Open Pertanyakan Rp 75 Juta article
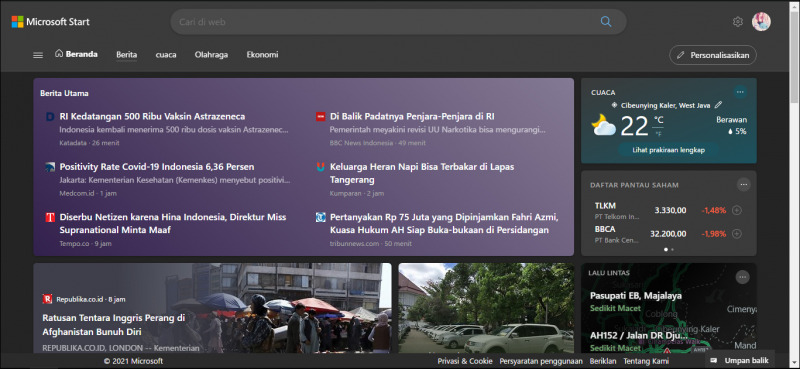 coord(444,224)
